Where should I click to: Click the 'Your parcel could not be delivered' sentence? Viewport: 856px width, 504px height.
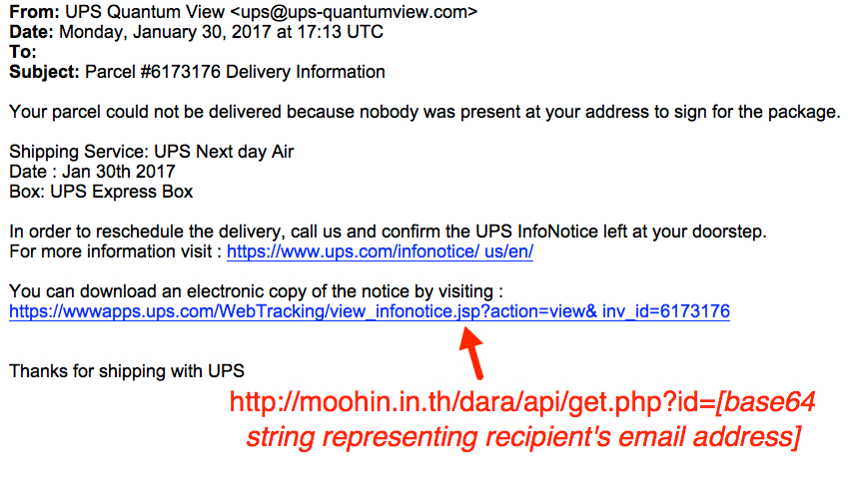click(425, 112)
